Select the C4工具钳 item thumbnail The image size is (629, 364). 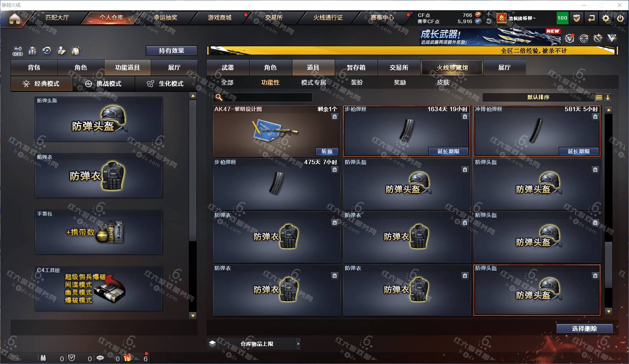(x=99, y=289)
